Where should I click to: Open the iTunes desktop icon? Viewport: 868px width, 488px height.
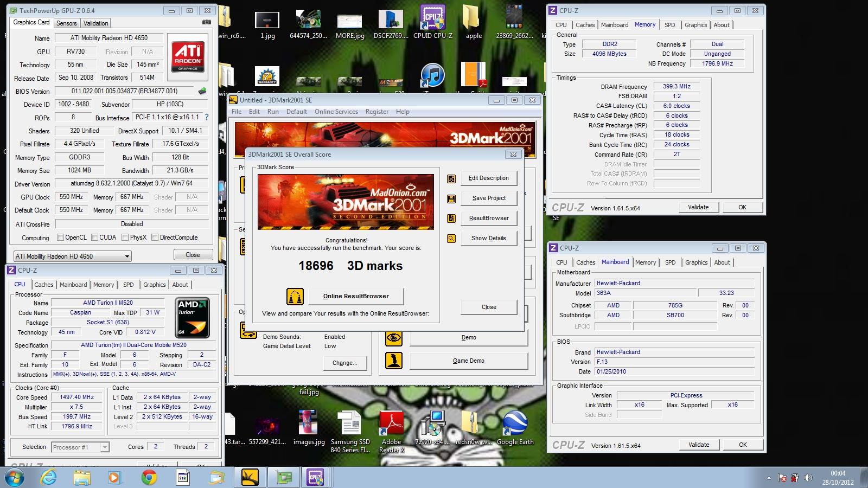click(432, 76)
